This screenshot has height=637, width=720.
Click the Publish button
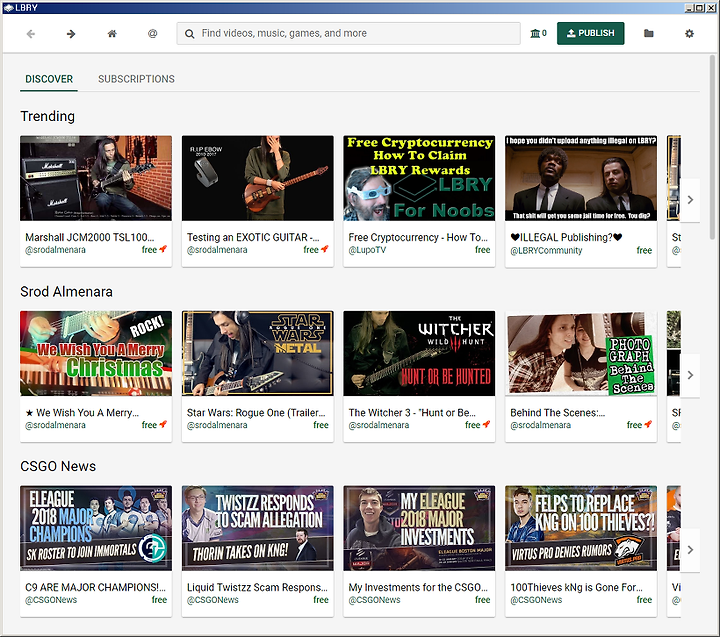[591, 33]
